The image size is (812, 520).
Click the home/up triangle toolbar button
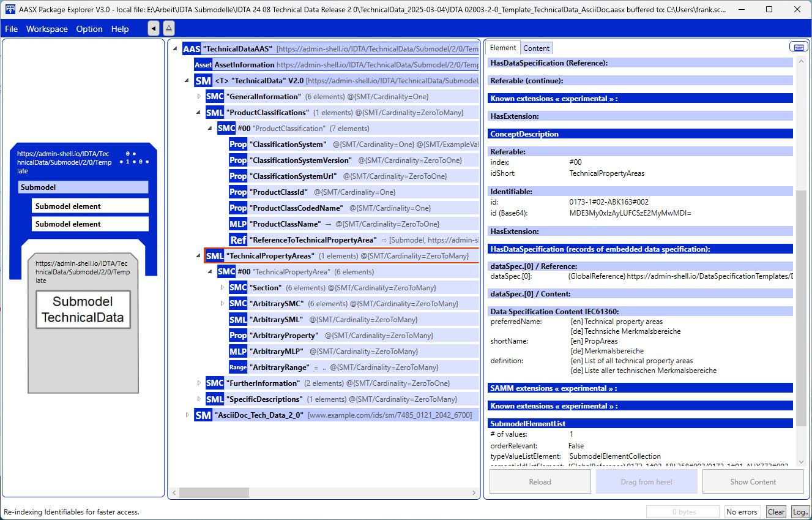click(x=169, y=29)
